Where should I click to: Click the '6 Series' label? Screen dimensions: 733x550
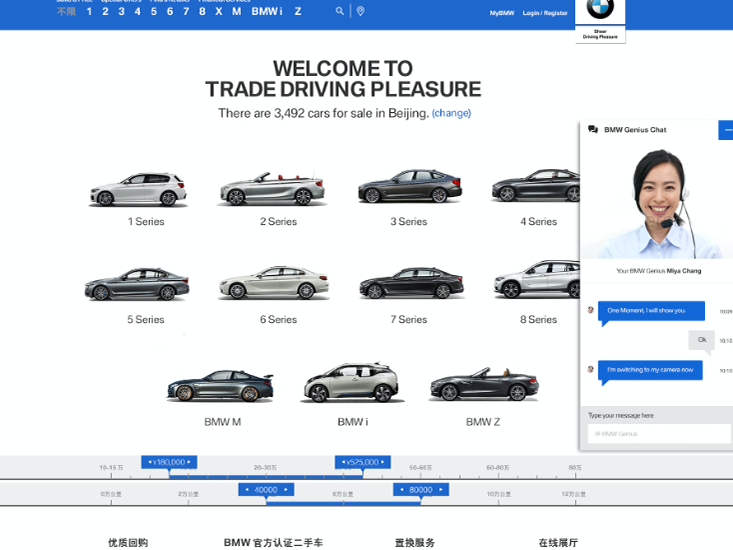point(279,320)
